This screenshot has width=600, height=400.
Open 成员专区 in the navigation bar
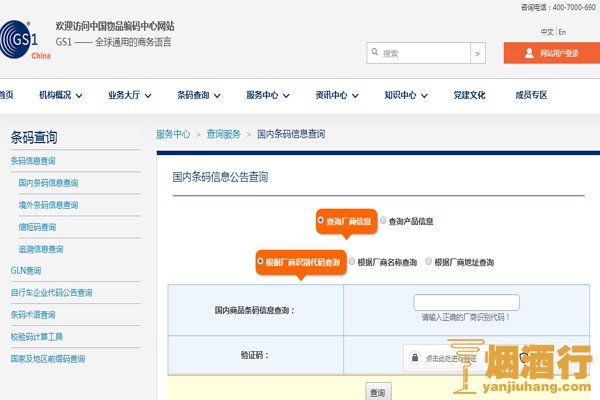coord(531,95)
